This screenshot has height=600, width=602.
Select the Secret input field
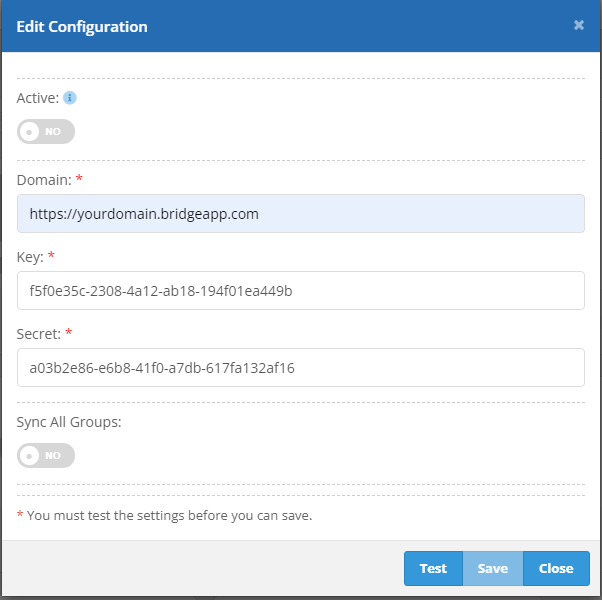300,367
